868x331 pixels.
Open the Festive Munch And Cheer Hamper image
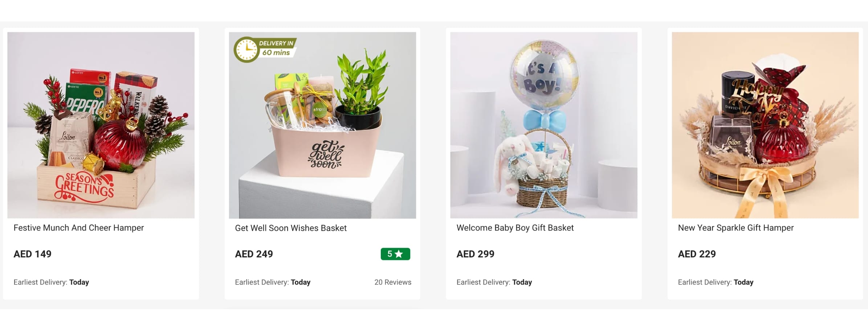pyautogui.click(x=101, y=125)
